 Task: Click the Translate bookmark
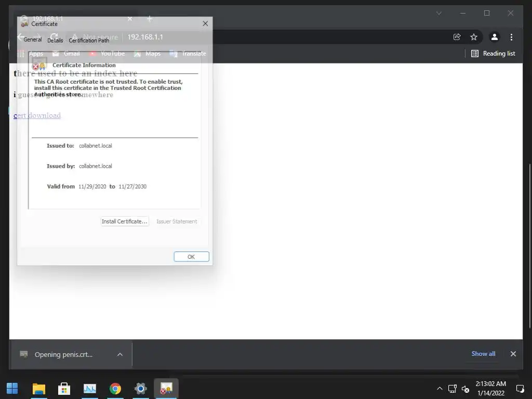point(188,54)
